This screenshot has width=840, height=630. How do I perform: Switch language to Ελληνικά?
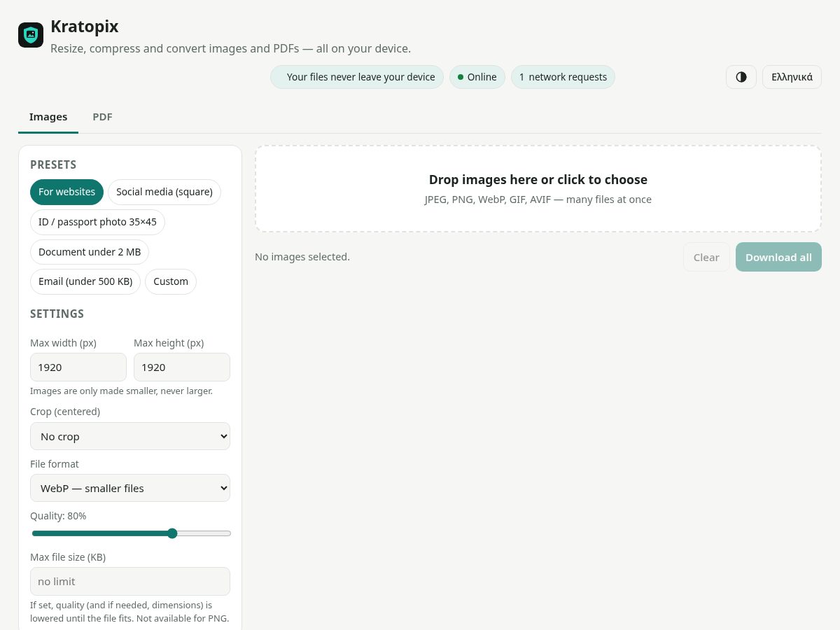tap(792, 77)
